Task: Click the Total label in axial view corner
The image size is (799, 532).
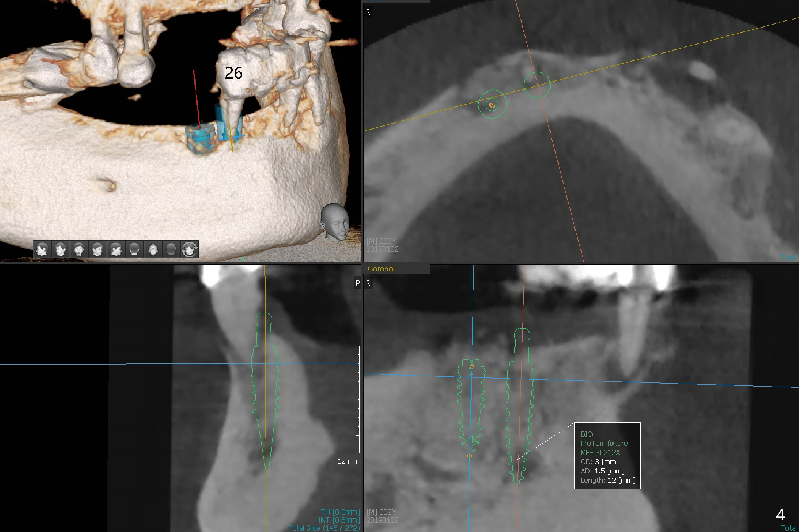Action: [x=789, y=257]
